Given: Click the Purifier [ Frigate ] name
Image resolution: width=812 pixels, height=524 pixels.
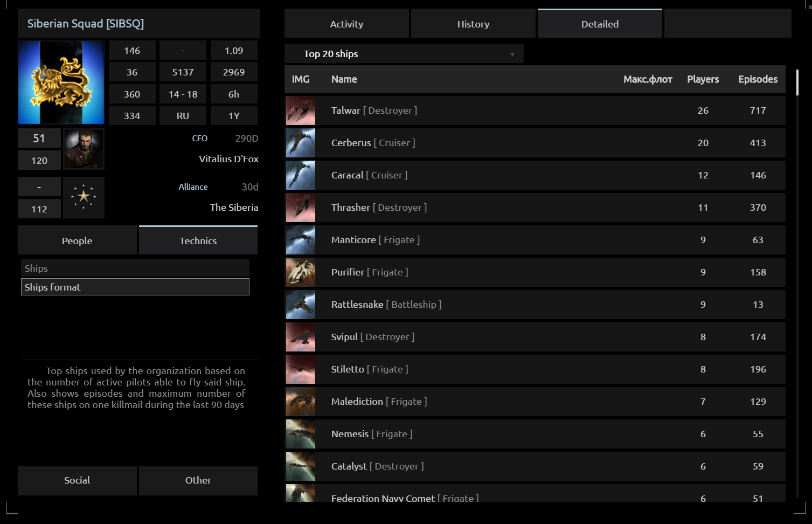Looking at the screenshot, I should coord(370,272).
